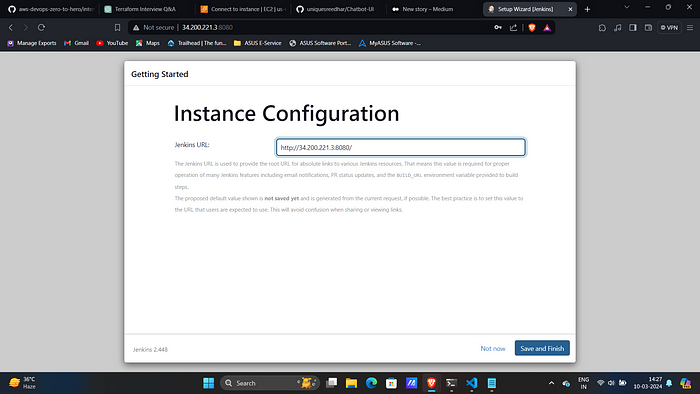Viewport: 700px width, 394px height.
Task: Click the address bar URL
Action: [207, 28]
